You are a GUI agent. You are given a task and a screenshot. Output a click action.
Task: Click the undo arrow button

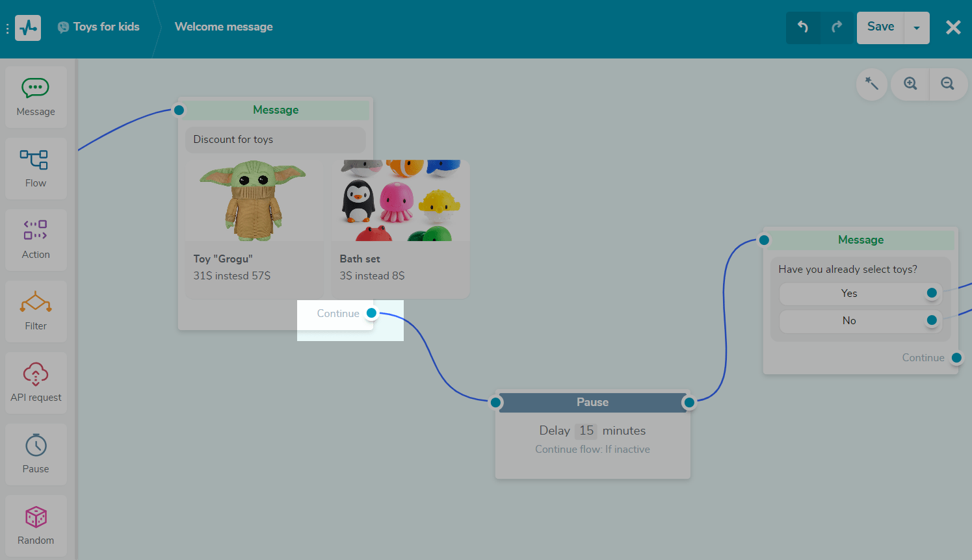803,27
